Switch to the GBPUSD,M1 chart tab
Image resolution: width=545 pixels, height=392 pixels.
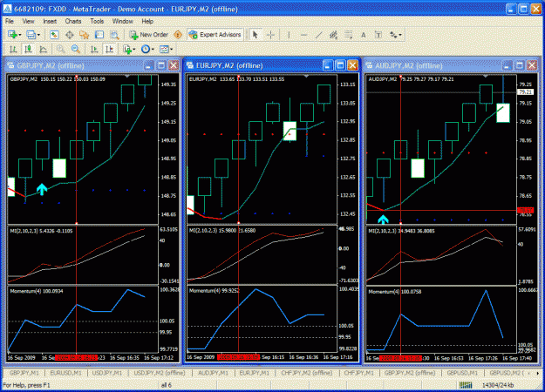462,373
